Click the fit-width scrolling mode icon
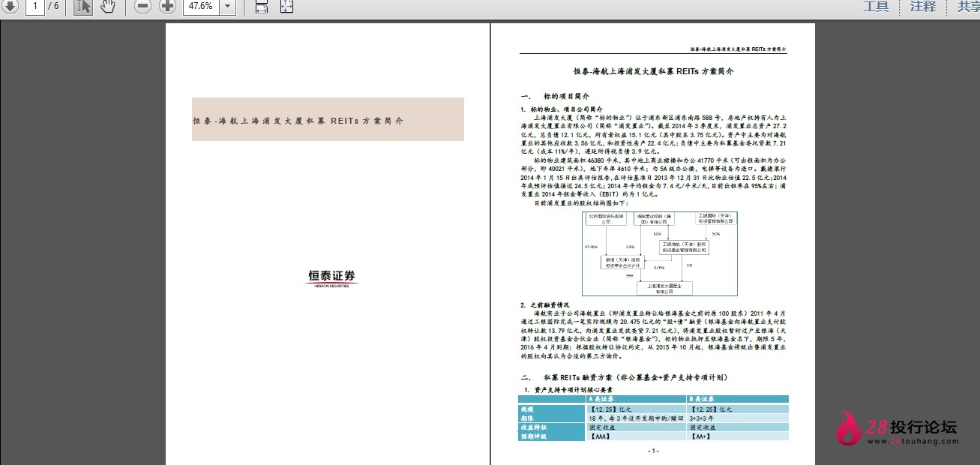The width and height of the screenshot is (980, 465). (x=262, y=7)
